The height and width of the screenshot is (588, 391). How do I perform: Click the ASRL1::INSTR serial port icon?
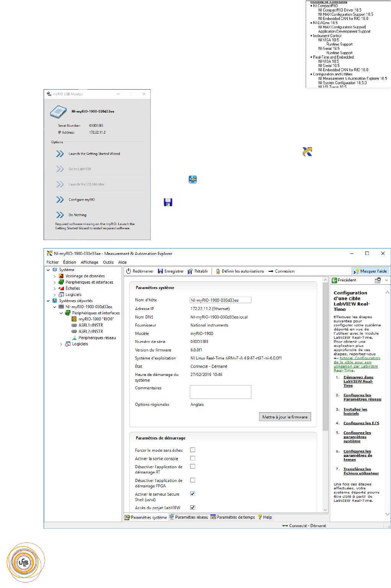(x=74, y=325)
